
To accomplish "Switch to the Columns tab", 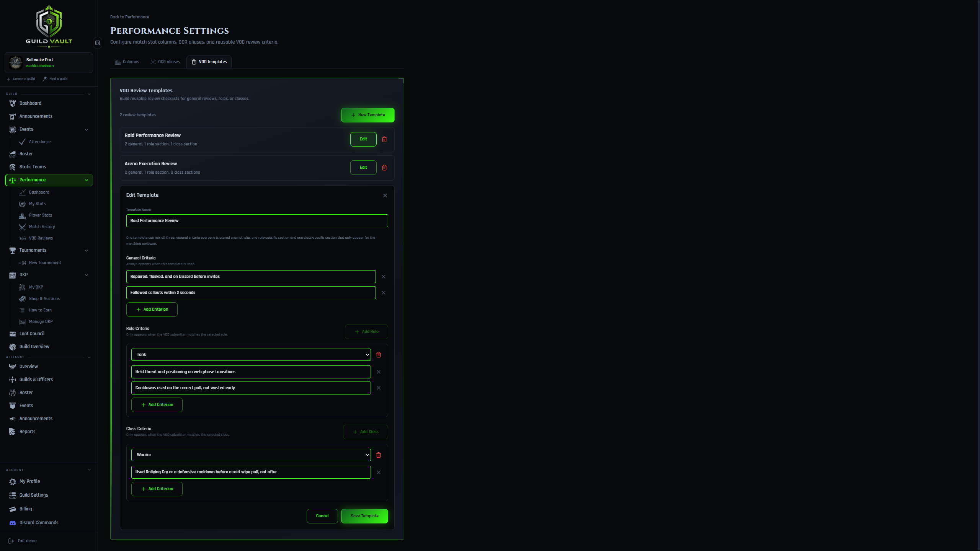I will click(x=127, y=62).
